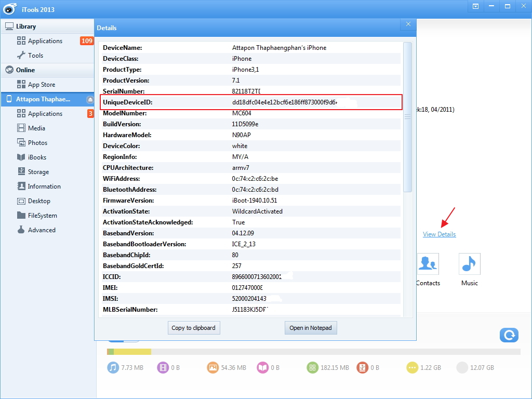This screenshot has width=532, height=399.
Task: Click the purple video storage icon
Action: (163, 367)
